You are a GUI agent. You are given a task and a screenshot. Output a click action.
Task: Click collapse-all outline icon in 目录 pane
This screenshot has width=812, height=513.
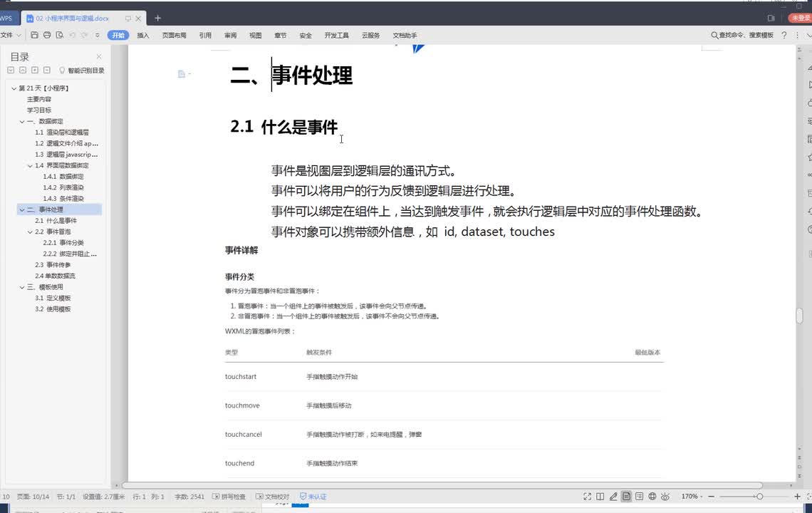tap(23, 70)
